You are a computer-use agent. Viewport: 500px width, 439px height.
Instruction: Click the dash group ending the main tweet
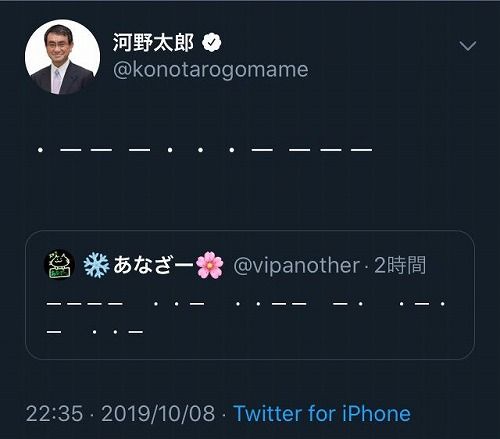[330, 150]
